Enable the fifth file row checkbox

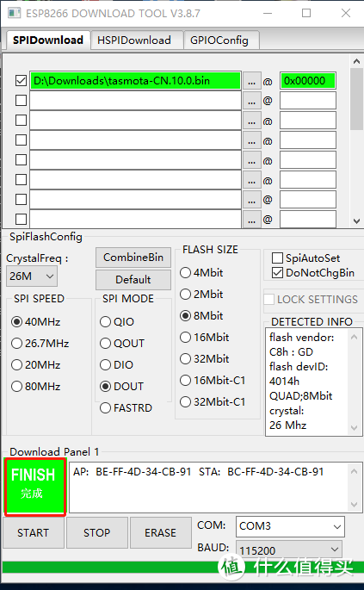(x=21, y=159)
